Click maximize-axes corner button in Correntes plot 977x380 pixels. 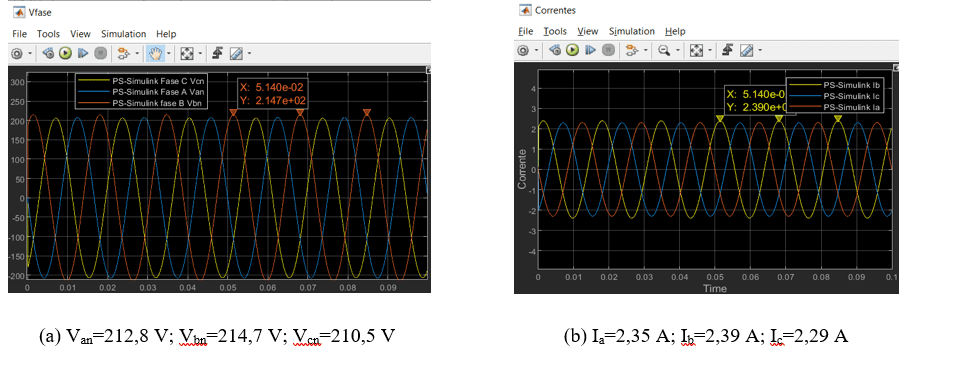[895, 67]
